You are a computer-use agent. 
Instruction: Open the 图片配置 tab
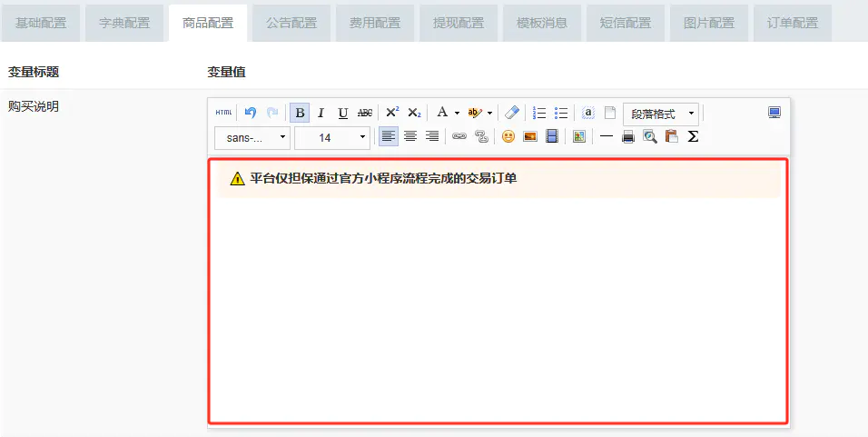point(709,24)
